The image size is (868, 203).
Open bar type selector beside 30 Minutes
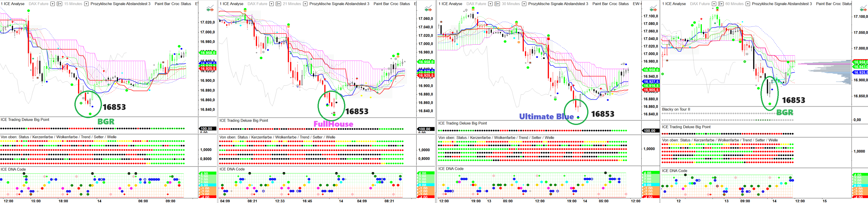(x=497, y=4)
